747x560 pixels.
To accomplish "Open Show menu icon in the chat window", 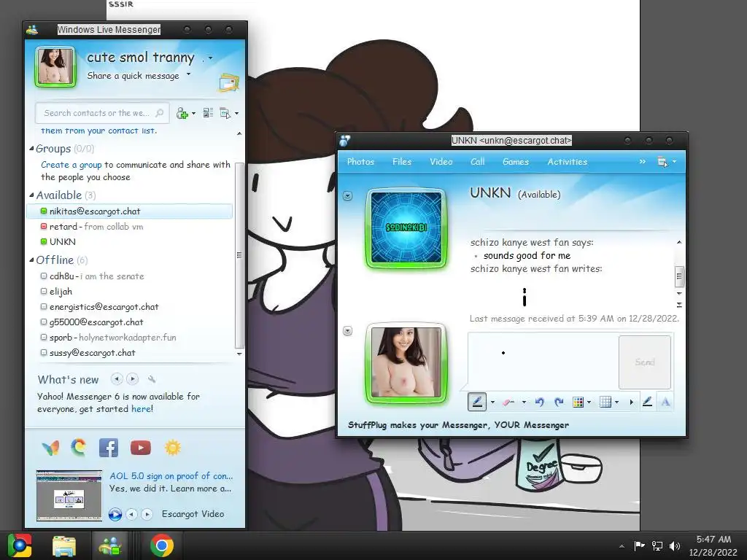I will (662, 162).
